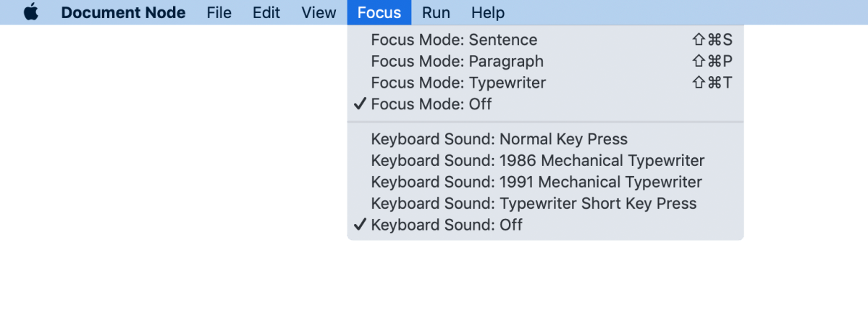Choose Keyboard Sound: 1986 Mechanical Typewriter

click(537, 160)
